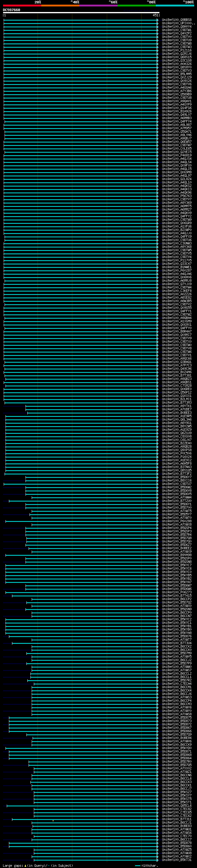Select hit label UniRef100_B8R4A7
Image resolution: width=197 pixels, height=868 pixels.
tap(177, 332)
